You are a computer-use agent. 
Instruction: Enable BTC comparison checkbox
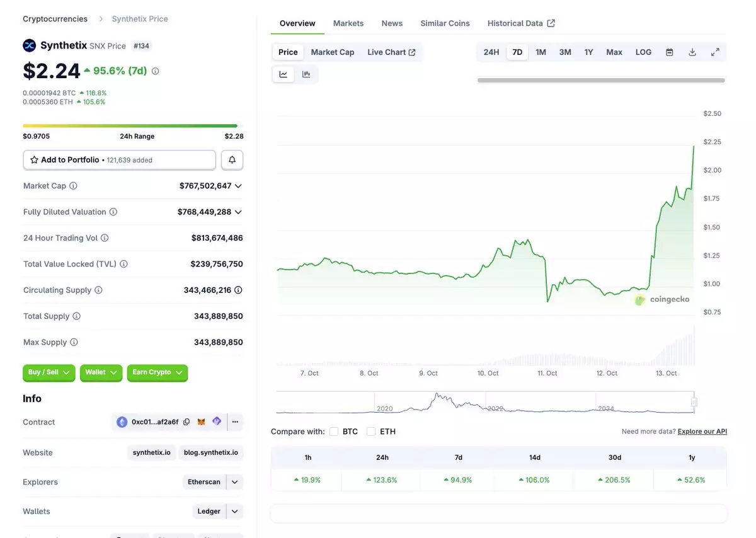pos(334,432)
